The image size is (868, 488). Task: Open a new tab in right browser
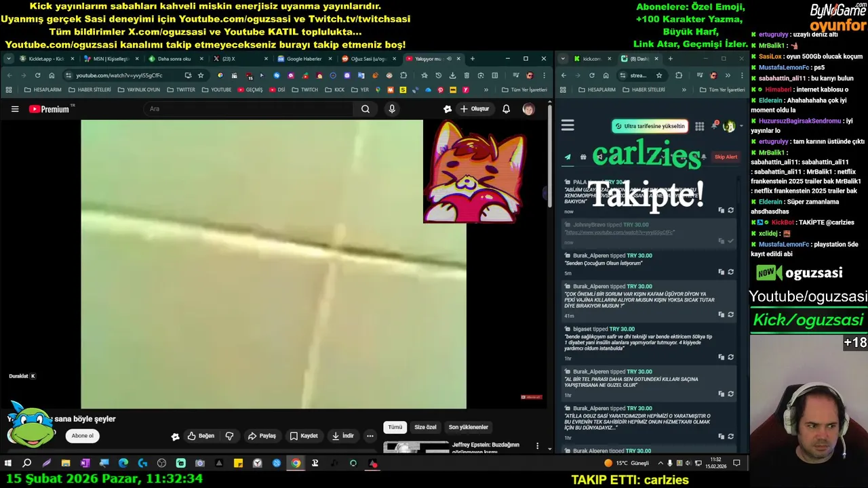pyautogui.click(x=670, y=59)
